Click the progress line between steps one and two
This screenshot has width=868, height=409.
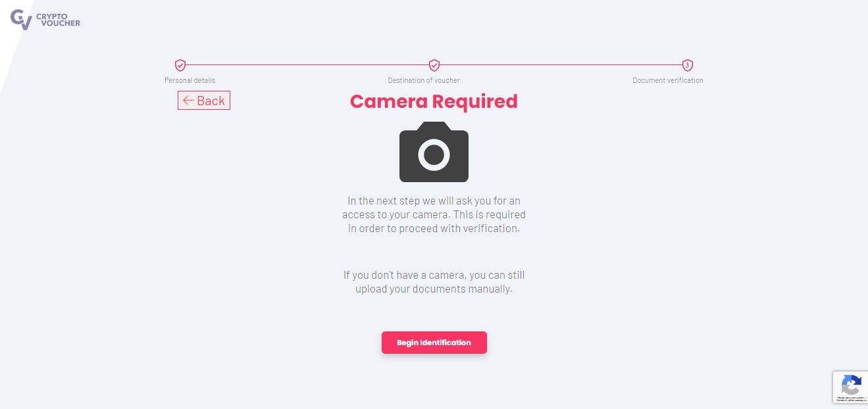point(307,65)
